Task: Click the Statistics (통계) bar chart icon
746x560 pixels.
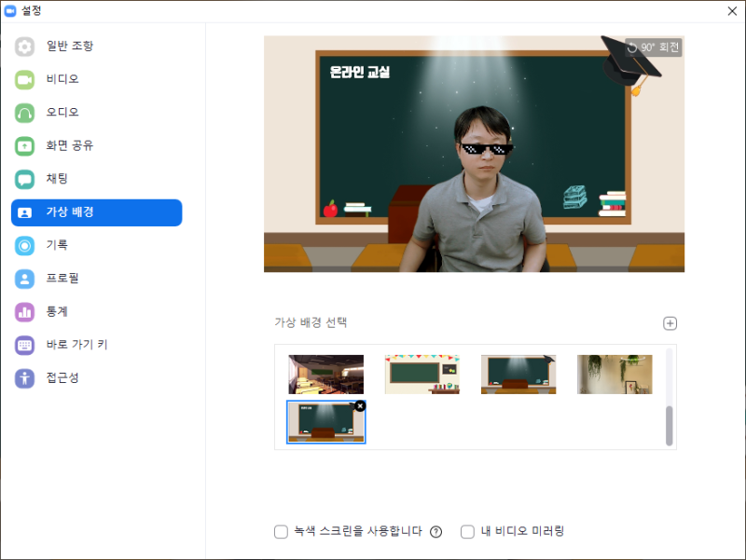Action: [24, 312]
